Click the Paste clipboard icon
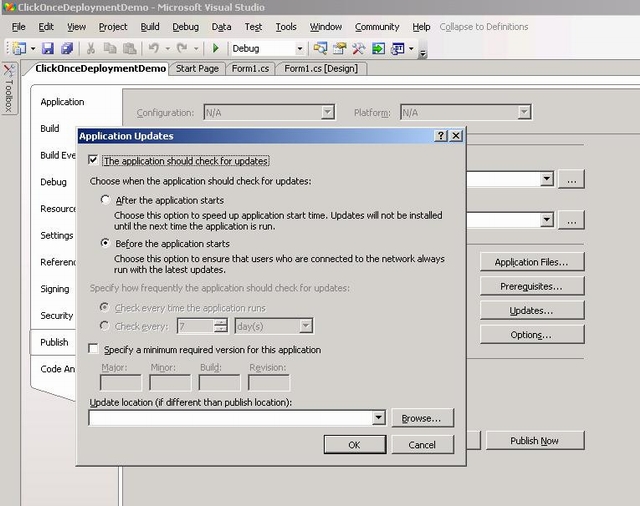The width and height of the screenshot is (640, 506). [x=129, y=49]
